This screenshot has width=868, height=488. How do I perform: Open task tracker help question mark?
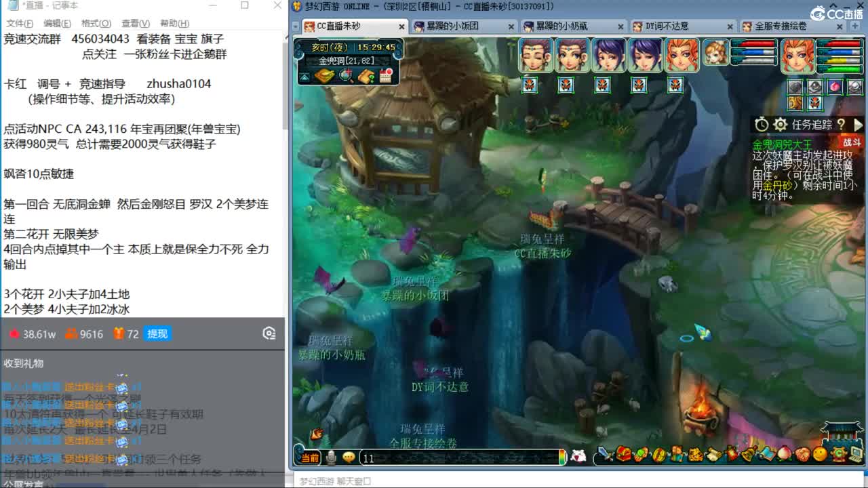(x=841, y=125)
